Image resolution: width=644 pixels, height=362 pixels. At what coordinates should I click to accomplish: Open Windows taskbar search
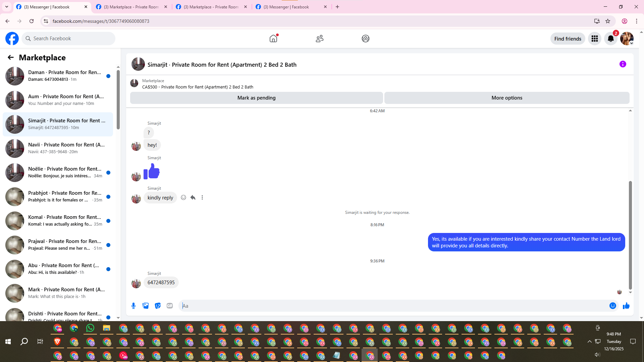24,342
